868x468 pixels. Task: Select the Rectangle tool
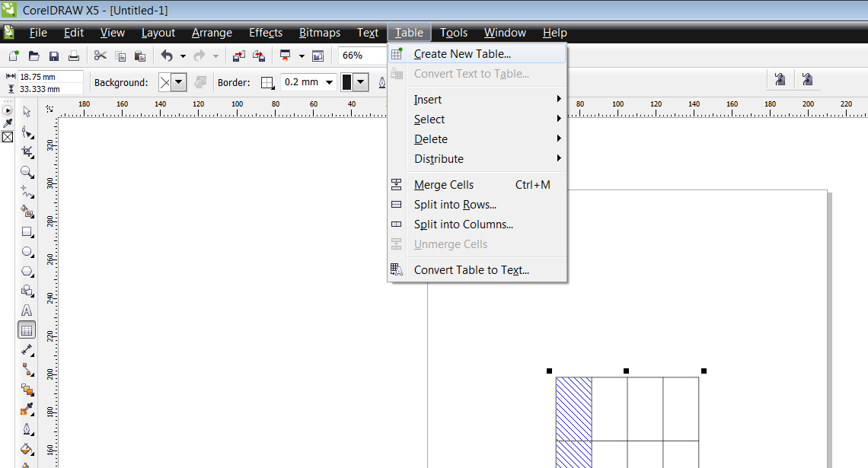[x=27, y=231]
